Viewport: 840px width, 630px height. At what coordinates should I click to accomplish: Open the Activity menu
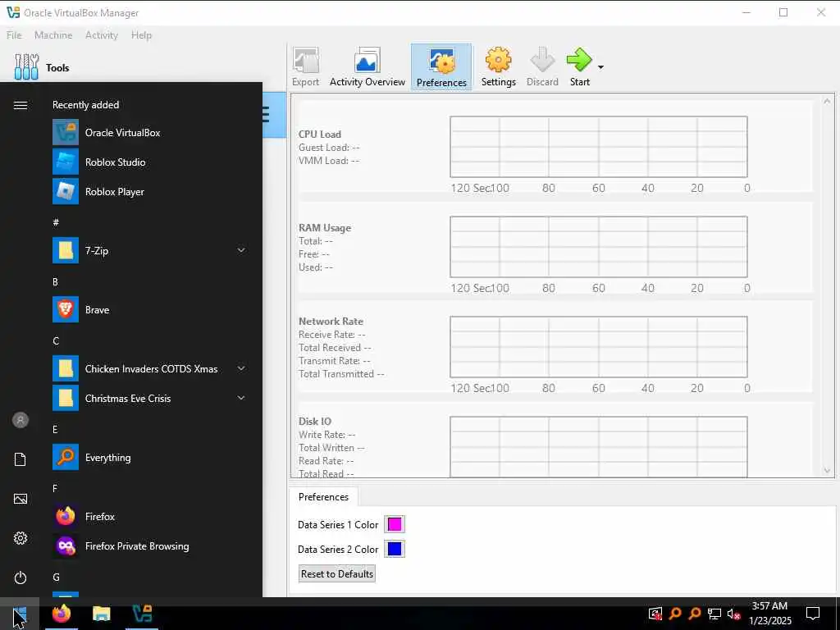point(101,34)
